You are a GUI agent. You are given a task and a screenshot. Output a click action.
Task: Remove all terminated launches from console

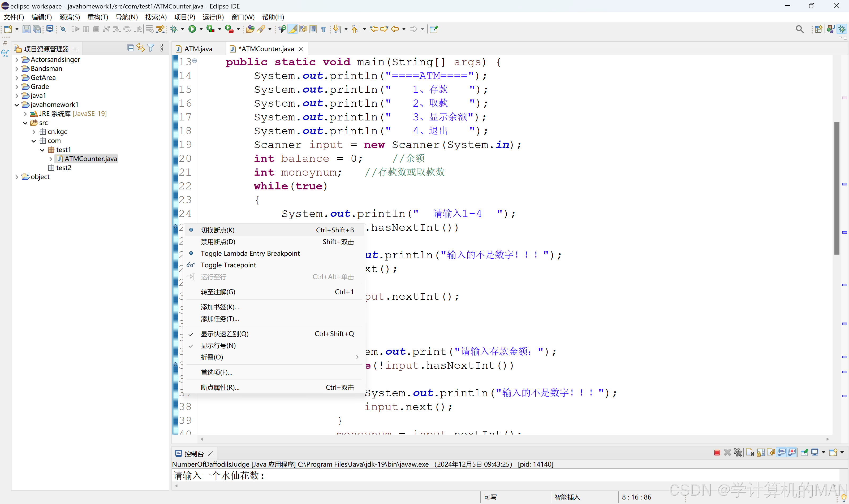(738, 452)
